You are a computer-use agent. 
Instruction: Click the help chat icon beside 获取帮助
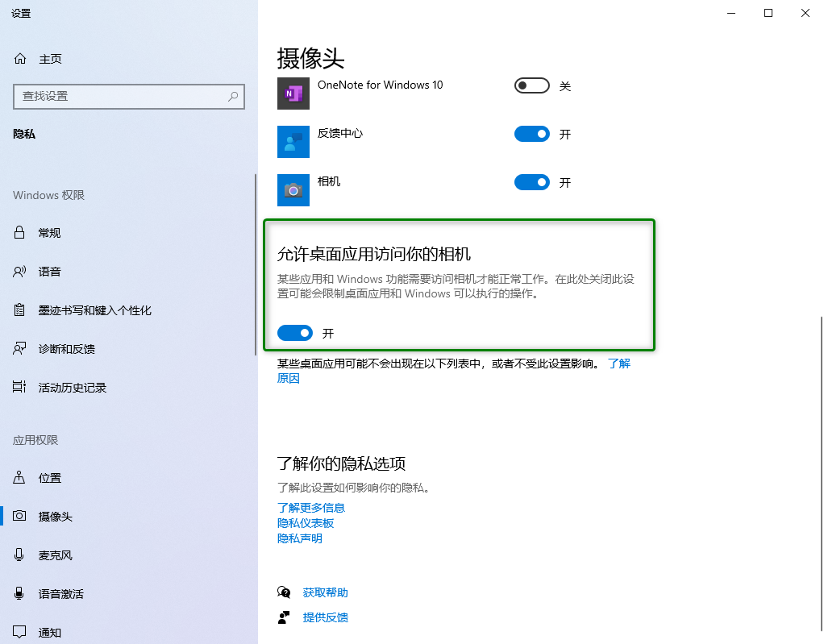coord(284,592)
